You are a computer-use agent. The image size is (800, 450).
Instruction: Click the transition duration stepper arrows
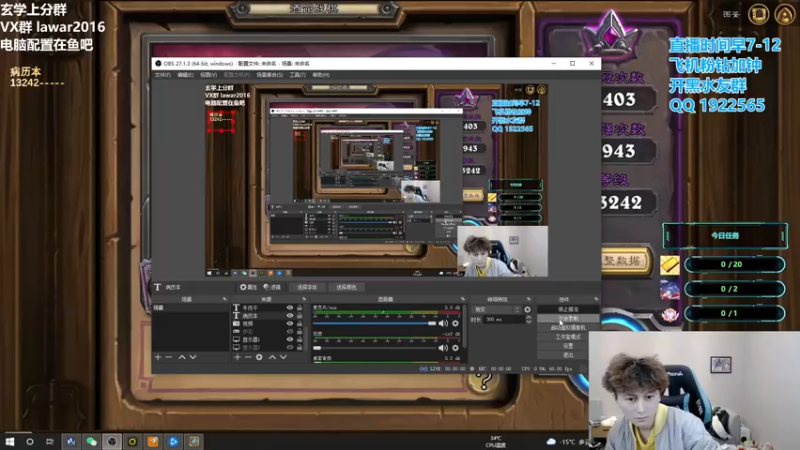pos(528,319)
